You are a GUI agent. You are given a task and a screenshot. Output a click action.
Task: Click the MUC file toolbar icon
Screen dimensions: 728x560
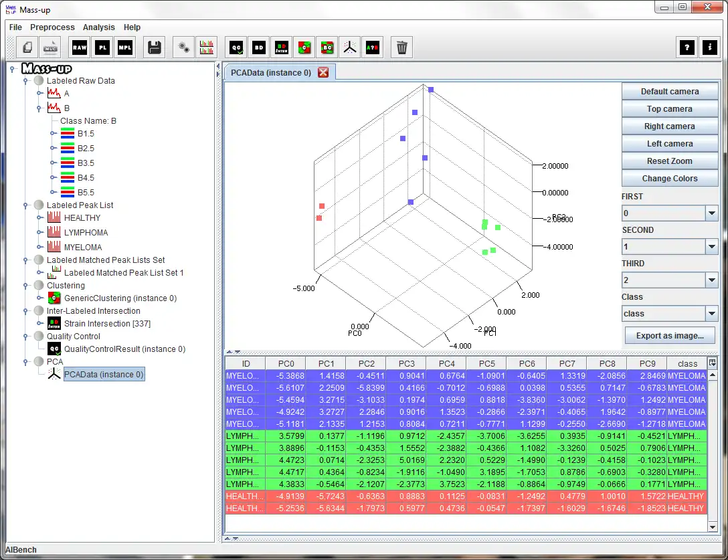tap(50, 48)
